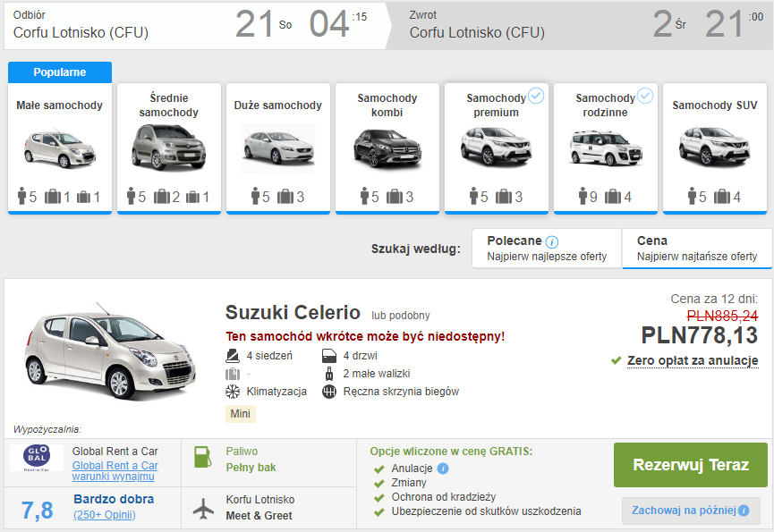Click info icon next to Polecane
The image size is (774, 532).
tap(552, 241)
